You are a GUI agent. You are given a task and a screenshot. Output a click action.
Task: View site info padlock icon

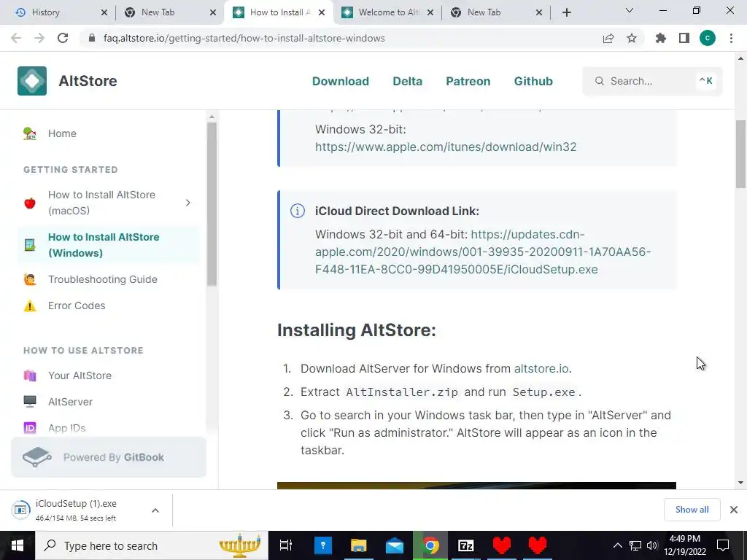point(93,38)
